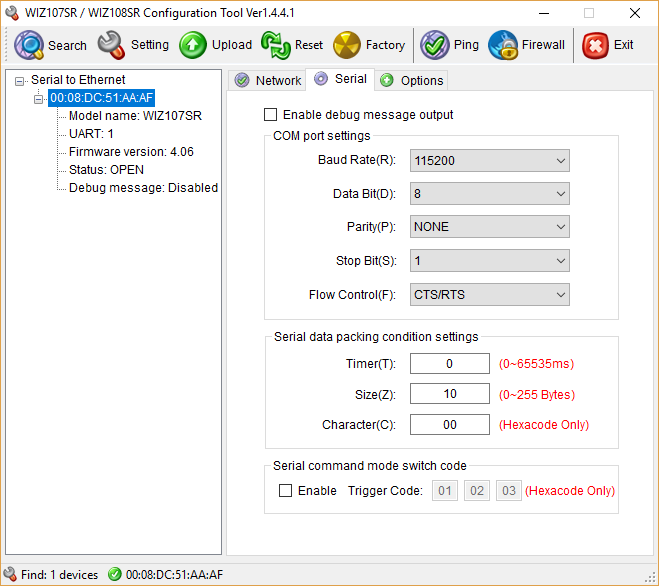This screenshot has width=659, height=586.
Task: Select the UART: 1 tree row
Action: point(91,134)
